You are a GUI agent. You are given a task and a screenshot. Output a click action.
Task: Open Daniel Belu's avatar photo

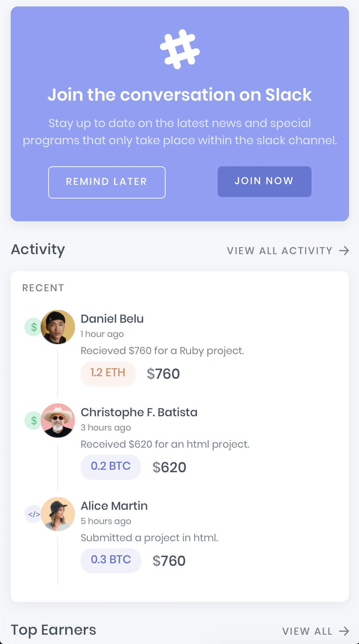[58, 327]
